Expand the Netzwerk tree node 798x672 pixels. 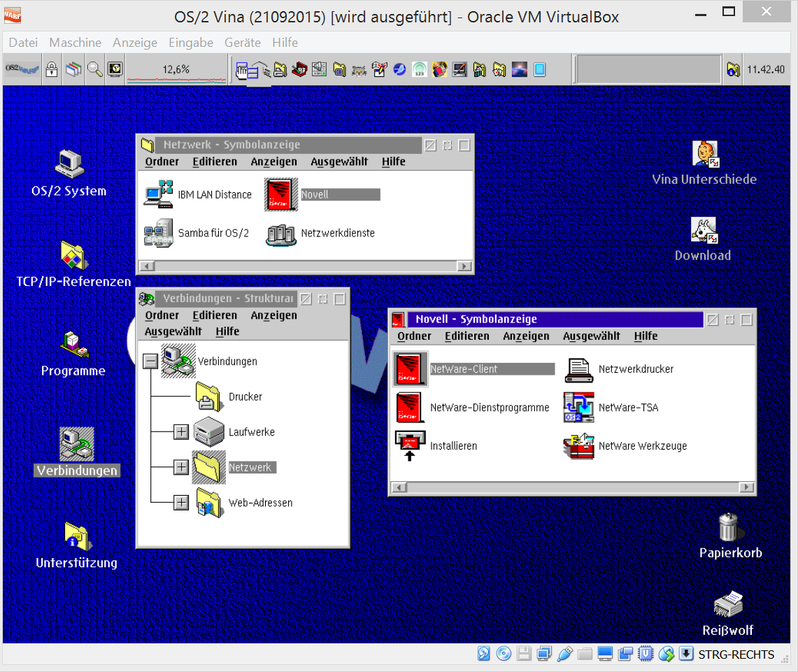[x=180, y=467]
